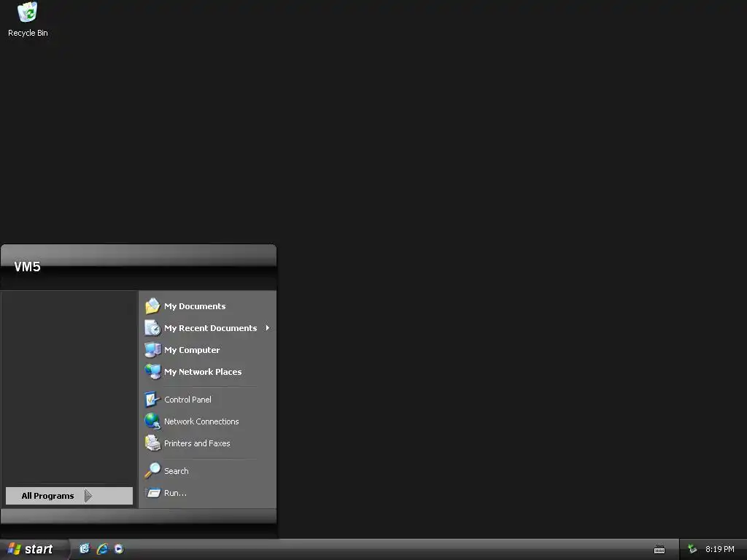Open the Network Connections menu entry

coord(208,421)
